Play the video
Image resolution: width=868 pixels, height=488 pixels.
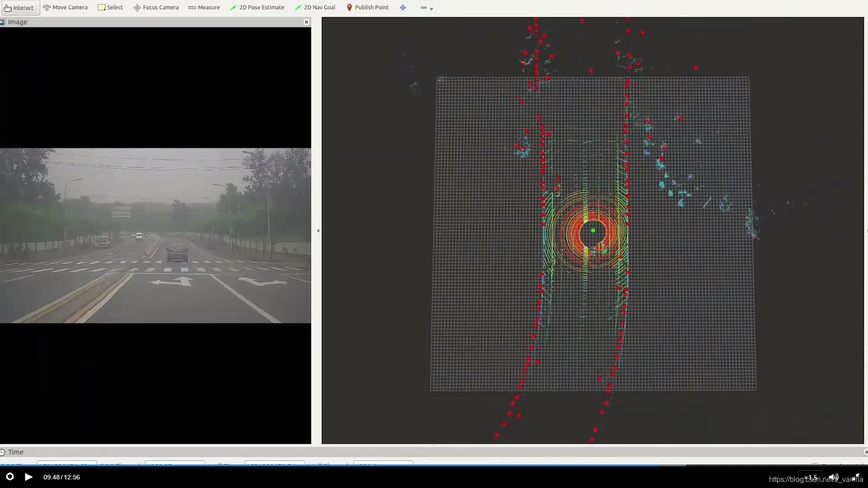(x=28, y=477)
